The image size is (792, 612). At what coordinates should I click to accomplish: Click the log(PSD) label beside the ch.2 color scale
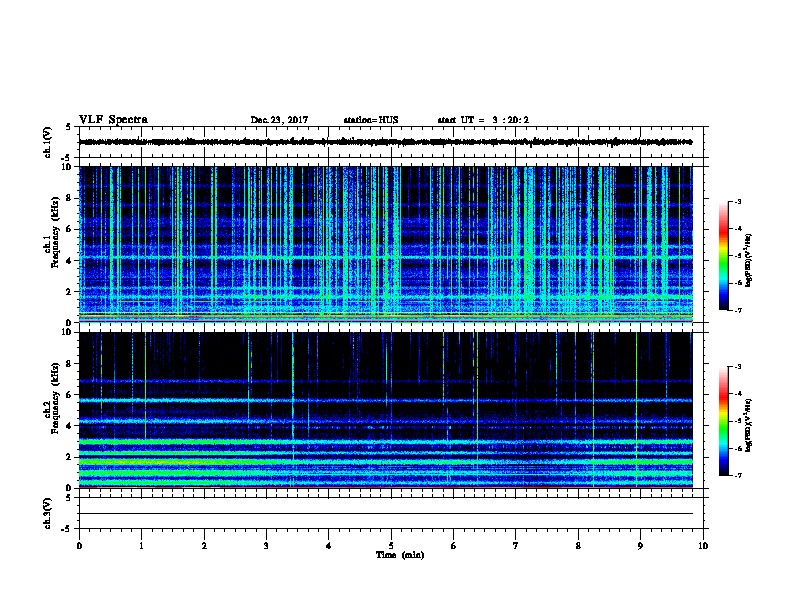tap(749, 426)
